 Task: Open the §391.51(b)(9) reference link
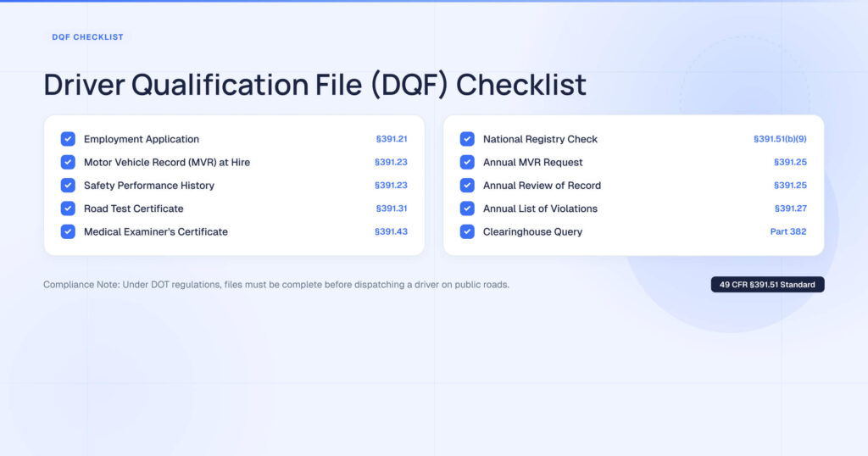(780, 139)
